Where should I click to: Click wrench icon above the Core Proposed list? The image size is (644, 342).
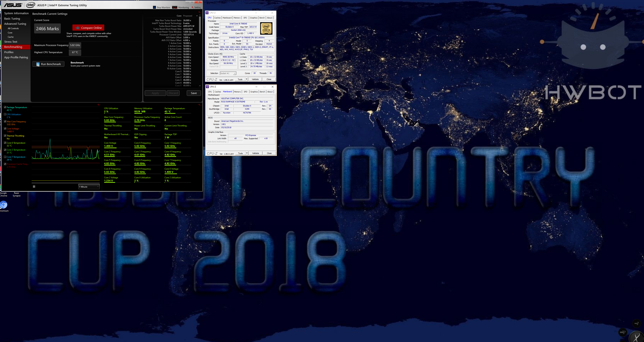199,12
